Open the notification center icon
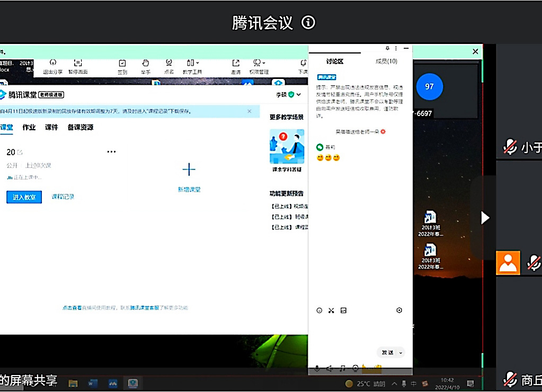The height and width of the screenshot is (392, 542). [470, 384]
